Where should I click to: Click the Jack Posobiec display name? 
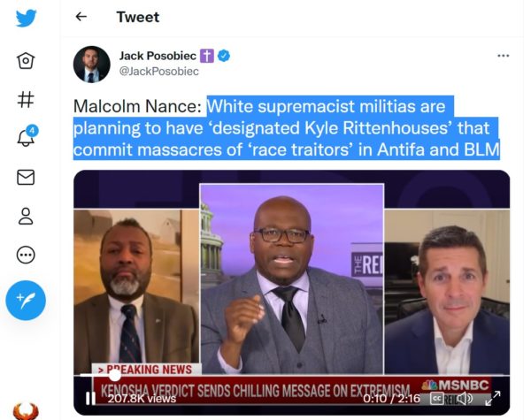click(x=158, y=56)
